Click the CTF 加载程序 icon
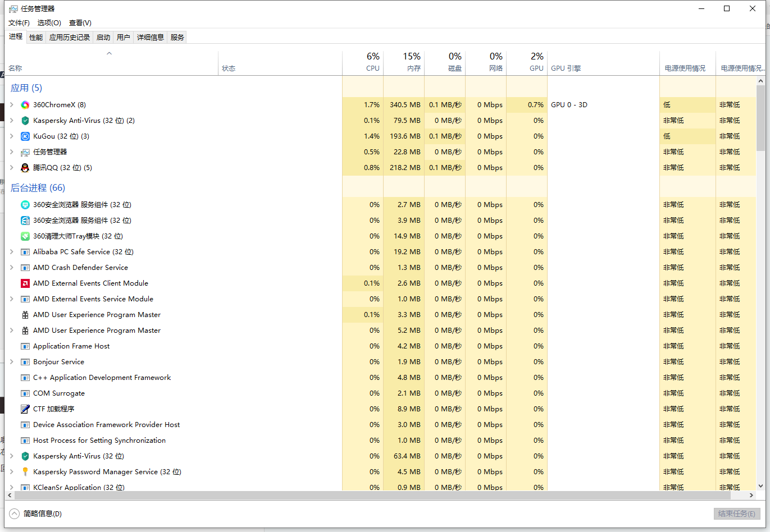This screenshot has width=770, height=532. coord(25,409)
